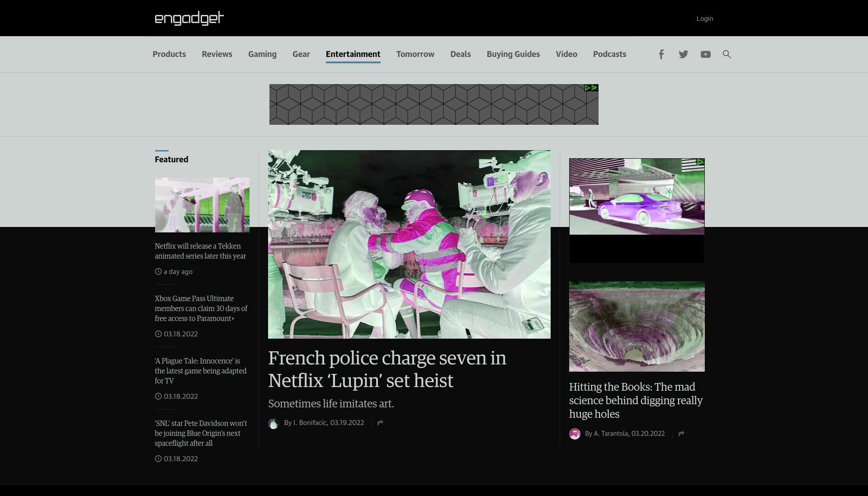Click the Tekken article thumbnail
Screen dimensions: 868x496
(x=202, y=205)
